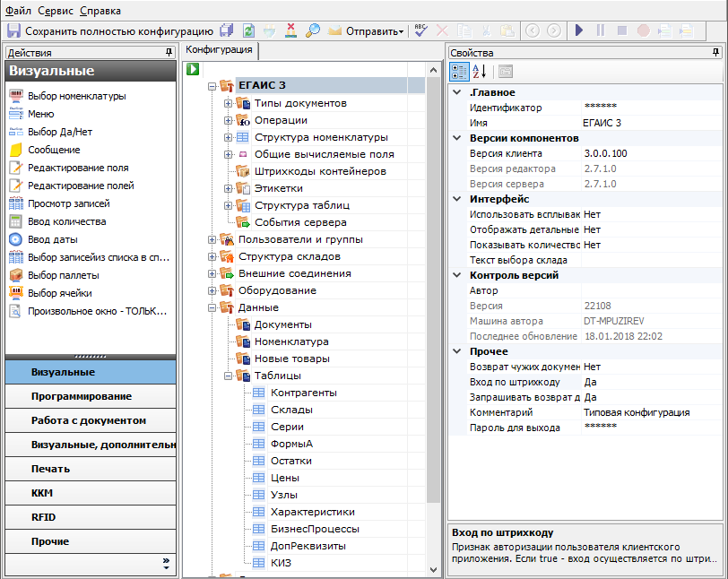Select the Ввод количества calculator icon

pyautogui.click(x=16, y=221)
